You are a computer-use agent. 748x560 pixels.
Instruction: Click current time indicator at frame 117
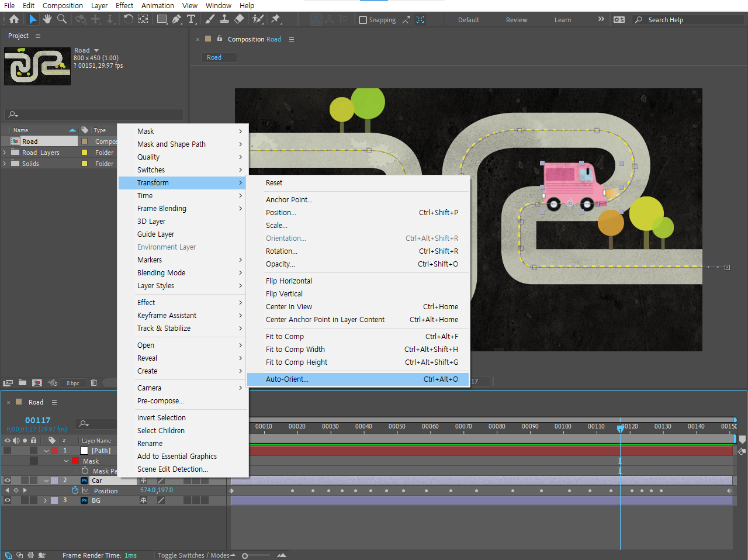click(620, 428)
